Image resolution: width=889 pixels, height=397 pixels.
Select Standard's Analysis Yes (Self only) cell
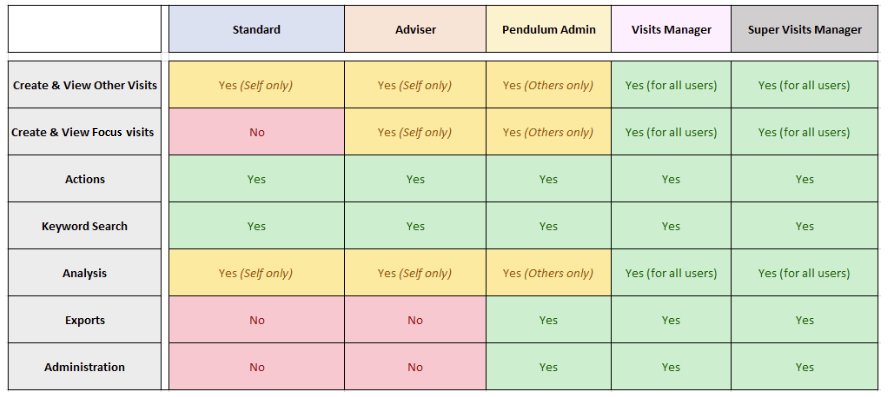(256, 273)
